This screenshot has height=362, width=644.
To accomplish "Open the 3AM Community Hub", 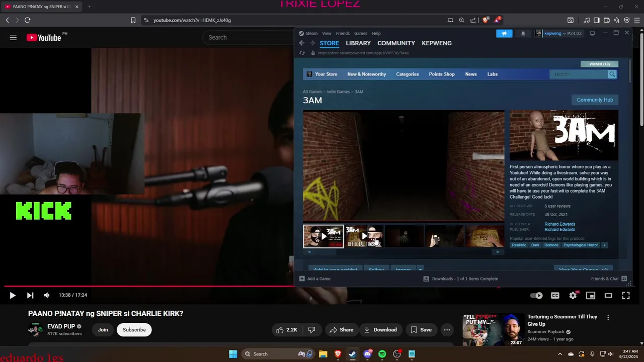I will pyautogui.click(x=595, y=100).
